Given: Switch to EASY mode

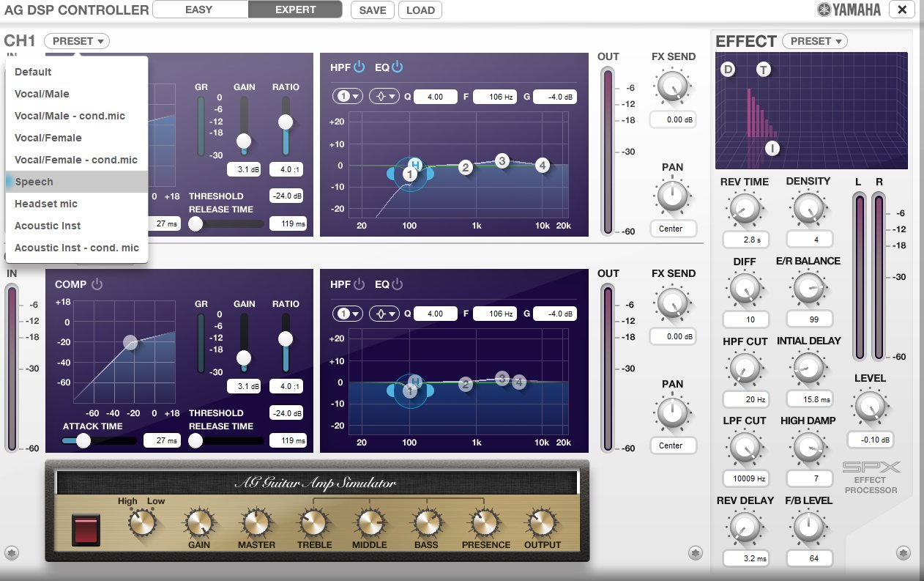Looking at the screenshot, I should pos(199,10).
